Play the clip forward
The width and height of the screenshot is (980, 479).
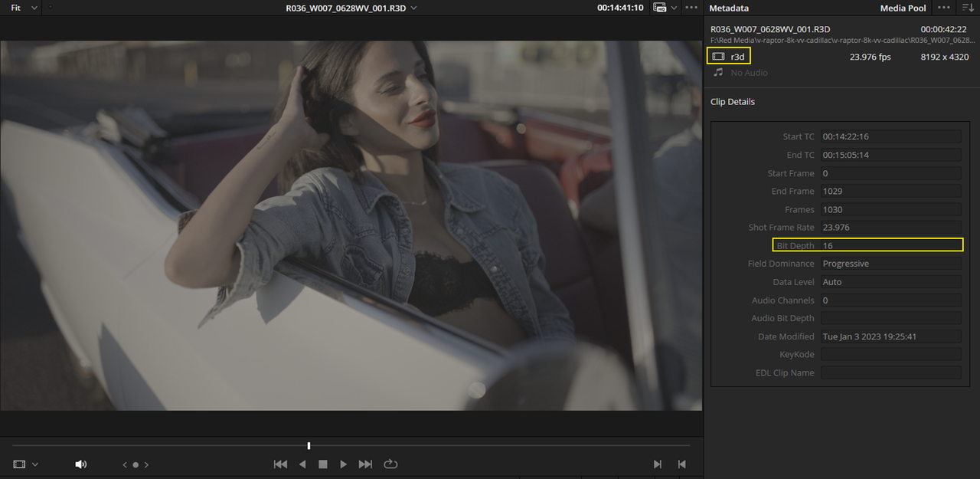click(344, 464)
